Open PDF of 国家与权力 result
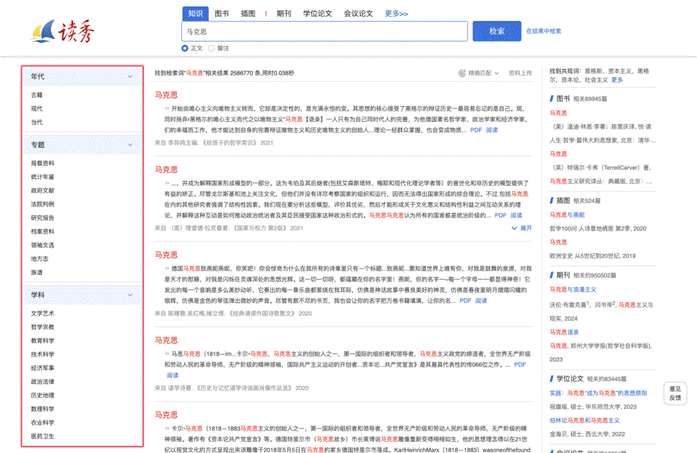This screenshot has height=453, width=697. 500,215
